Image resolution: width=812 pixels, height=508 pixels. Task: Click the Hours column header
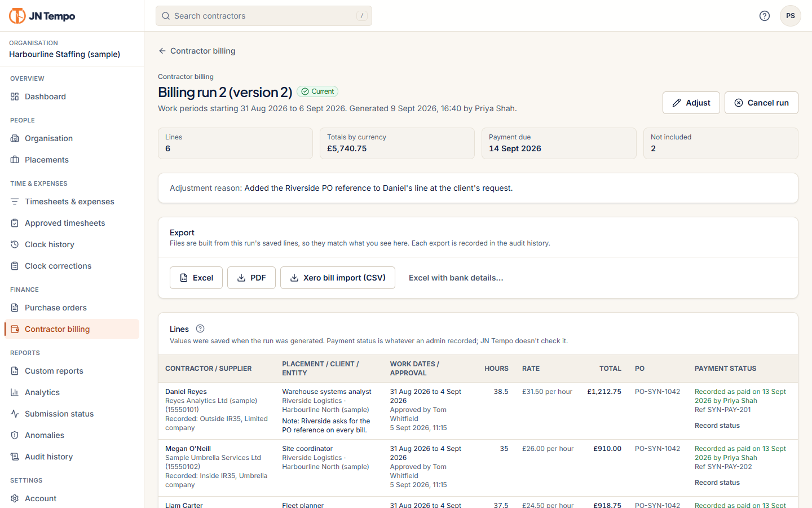coord(496,369)
